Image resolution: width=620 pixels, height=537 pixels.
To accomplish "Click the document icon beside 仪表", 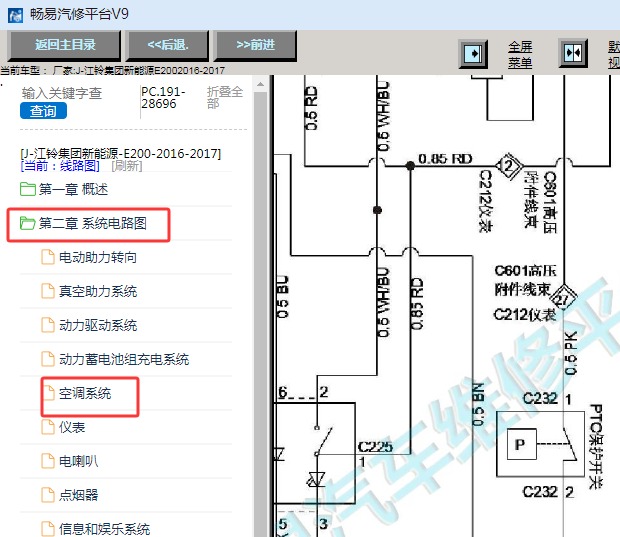I will (x=48, y=427).
